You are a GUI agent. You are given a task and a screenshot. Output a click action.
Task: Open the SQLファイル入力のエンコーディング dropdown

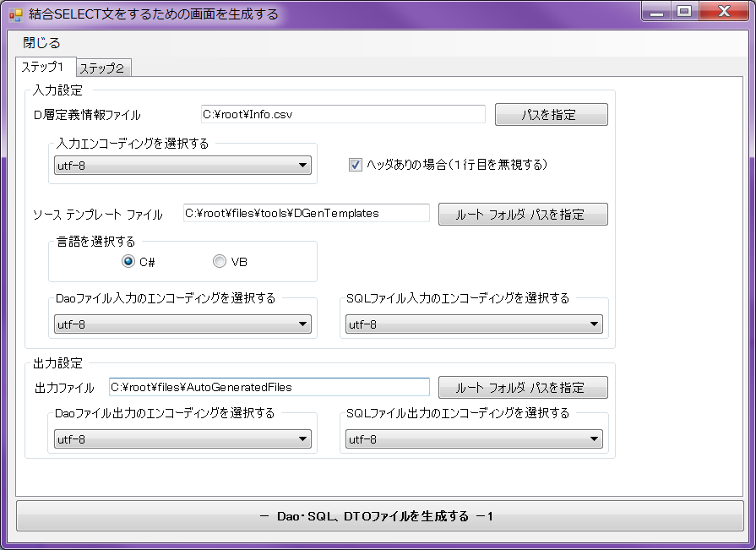[474, 324]
